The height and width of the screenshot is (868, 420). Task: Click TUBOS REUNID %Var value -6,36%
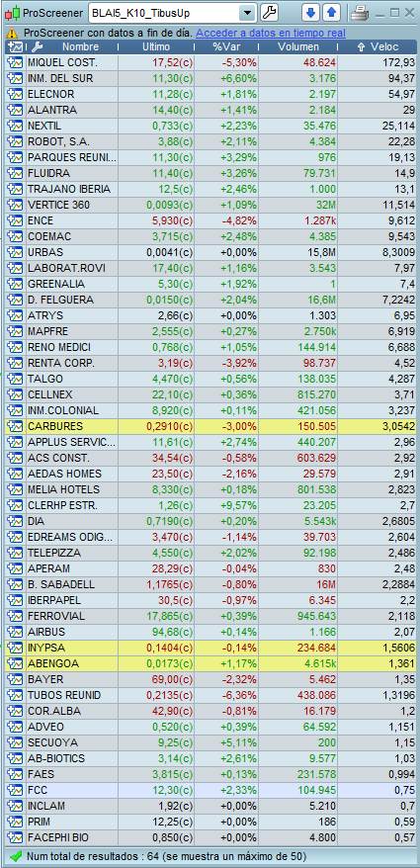coord(239,695)
